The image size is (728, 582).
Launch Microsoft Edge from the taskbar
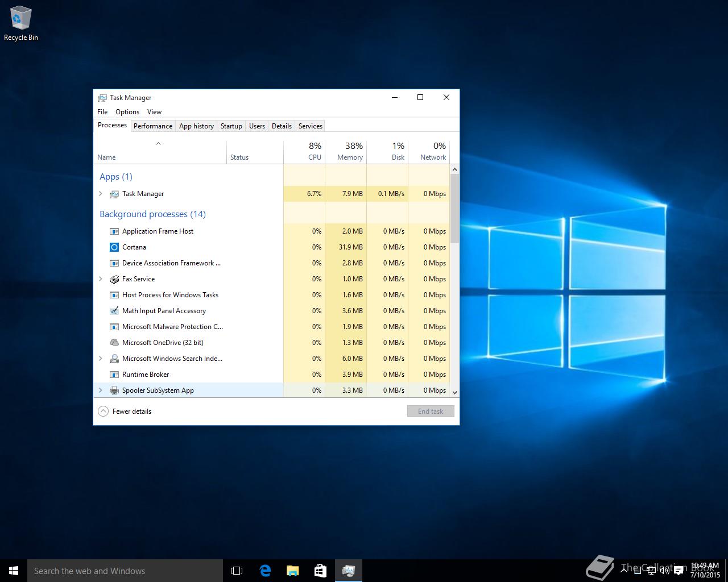pyautogui.click(x=265, y=571)
